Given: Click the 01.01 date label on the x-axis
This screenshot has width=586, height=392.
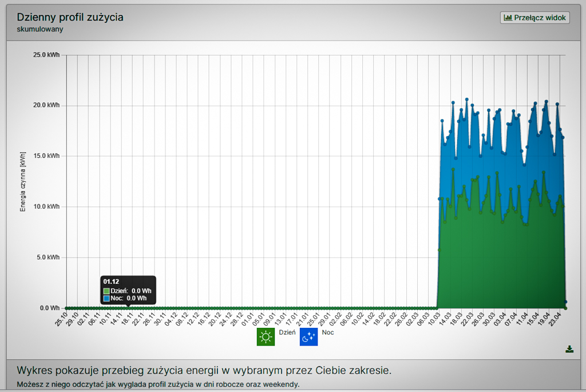Looking at the screenshot, I should (x=247, y=319).
